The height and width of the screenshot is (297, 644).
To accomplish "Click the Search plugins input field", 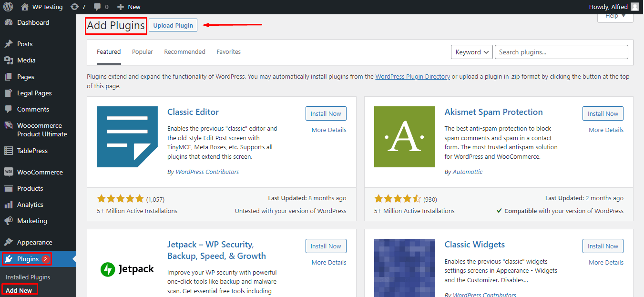I will (x=562, y=52).
